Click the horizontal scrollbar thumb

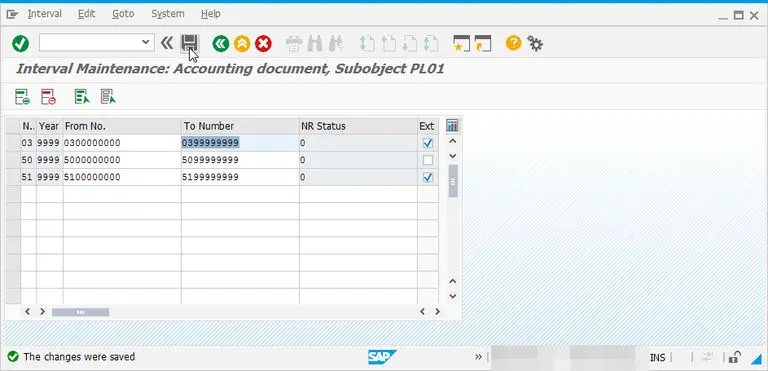pos(80,312)
